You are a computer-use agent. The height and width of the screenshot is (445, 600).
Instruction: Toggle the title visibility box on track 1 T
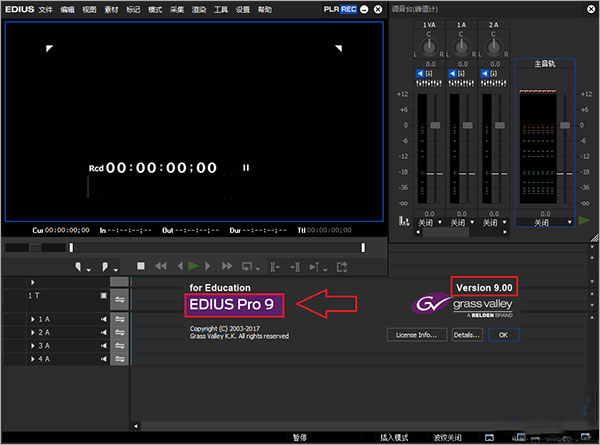[103, 295]
